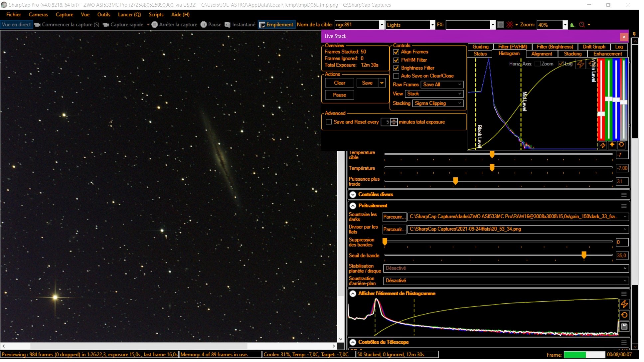Click Parcourir button for Soustraire les darks
The image size is (644, 362).
[x=394, y=217]
